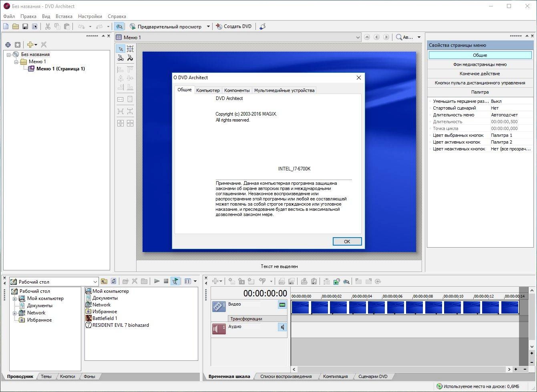This screenshot has height=392, width=537.
Task: Click the audio track speaker icon
Action: click(219, 329)
